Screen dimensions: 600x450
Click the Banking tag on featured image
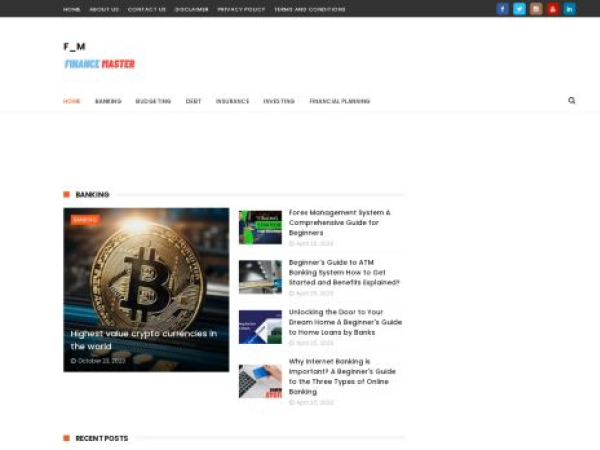coord(85,220)
